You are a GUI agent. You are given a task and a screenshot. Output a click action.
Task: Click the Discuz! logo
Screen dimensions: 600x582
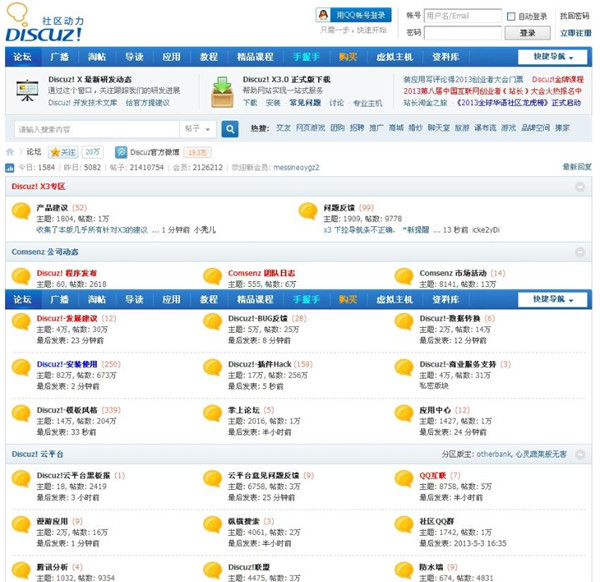tap(44, 23)
